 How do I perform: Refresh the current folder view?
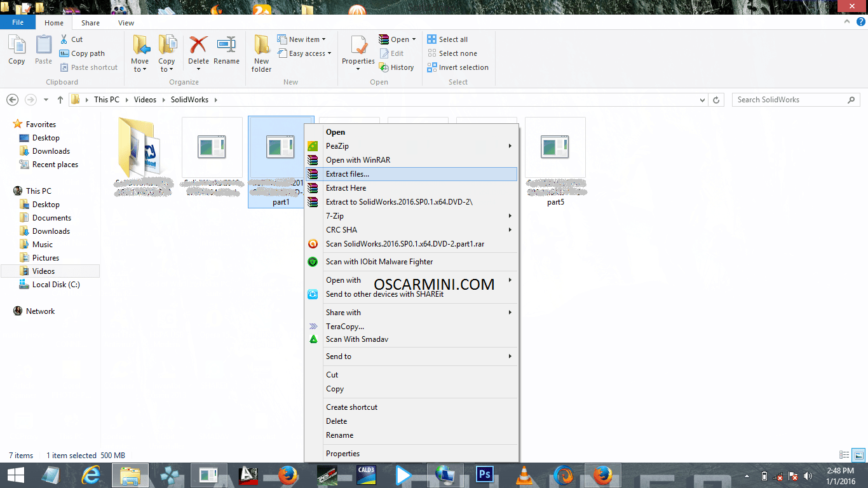coord(717,100)
